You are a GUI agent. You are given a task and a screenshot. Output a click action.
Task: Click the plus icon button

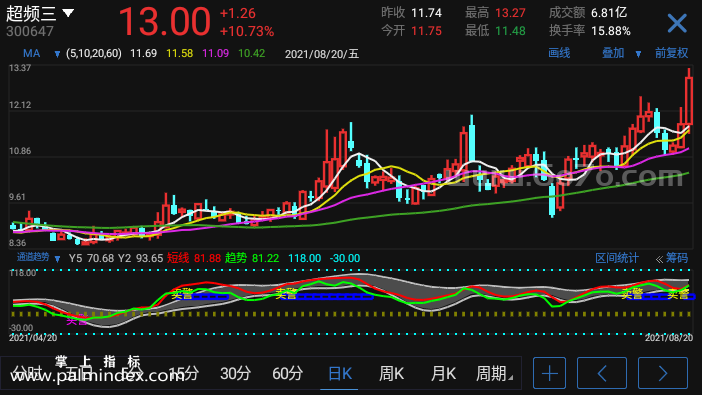(x=549, y=373)
